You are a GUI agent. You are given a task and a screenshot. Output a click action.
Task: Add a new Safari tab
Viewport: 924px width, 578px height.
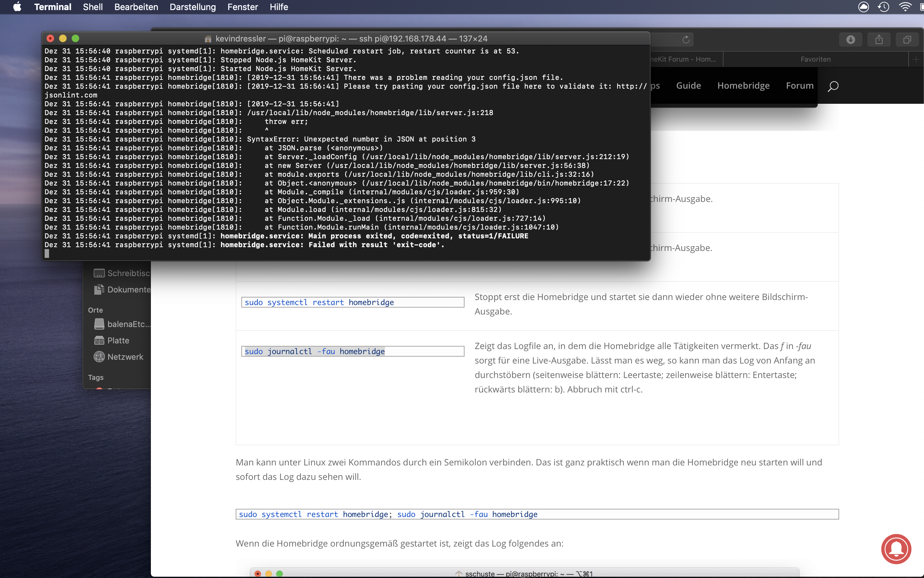click(x=916, y=59)
